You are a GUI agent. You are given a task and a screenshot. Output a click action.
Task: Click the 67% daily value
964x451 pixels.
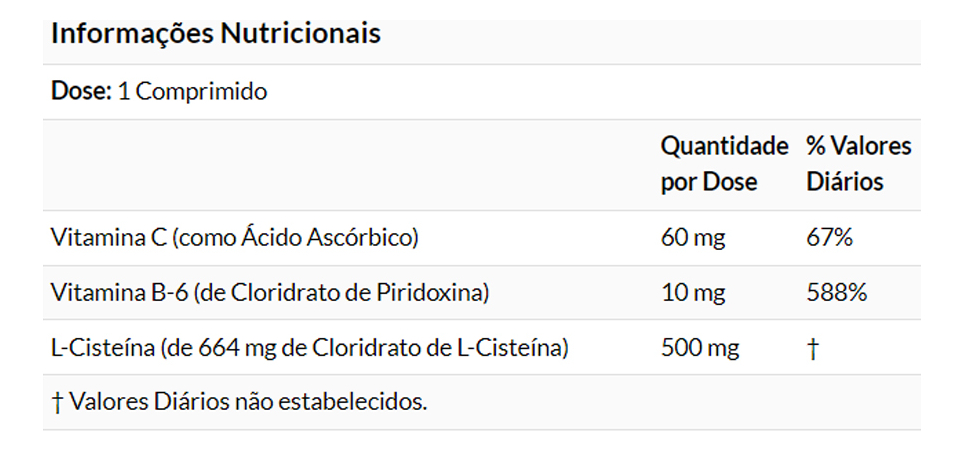(829, 238)
